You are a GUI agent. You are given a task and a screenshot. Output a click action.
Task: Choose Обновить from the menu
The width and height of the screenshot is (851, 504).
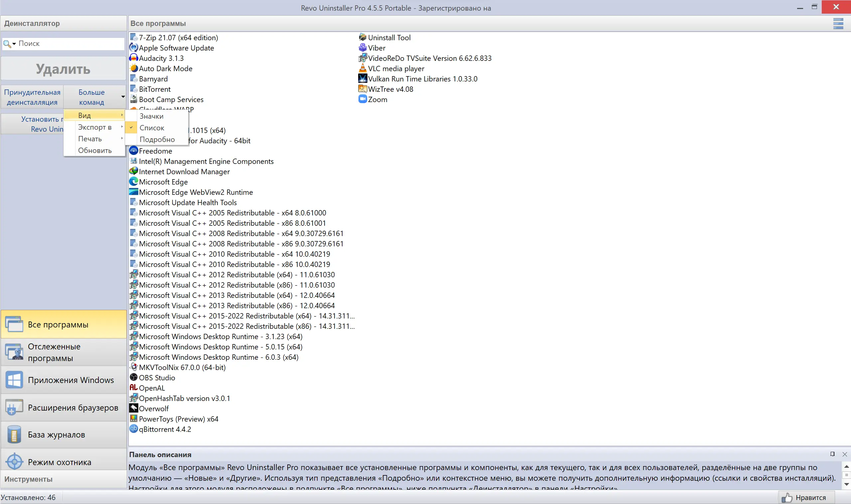(x=95, y=150)
